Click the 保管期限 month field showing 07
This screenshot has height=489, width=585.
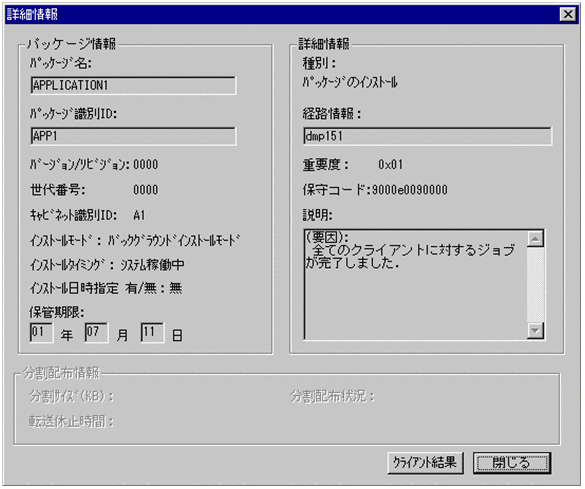[96, 332]
